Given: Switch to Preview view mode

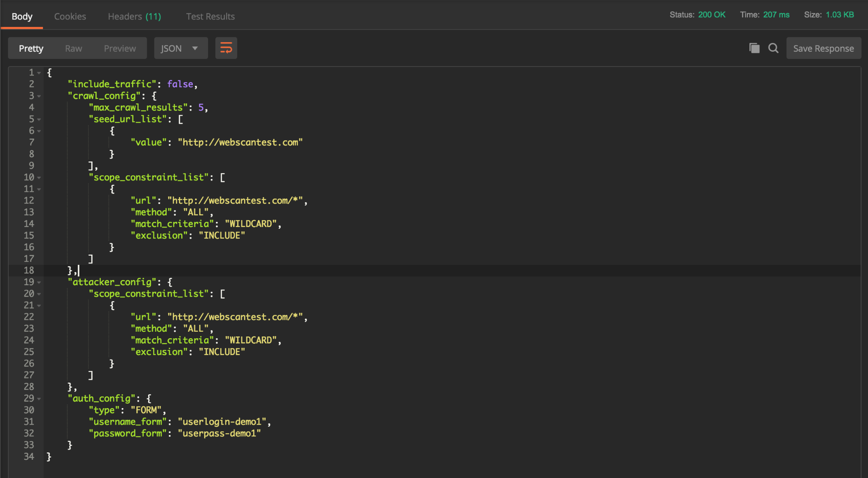Looking at the screenshot, I should [120, 48].
